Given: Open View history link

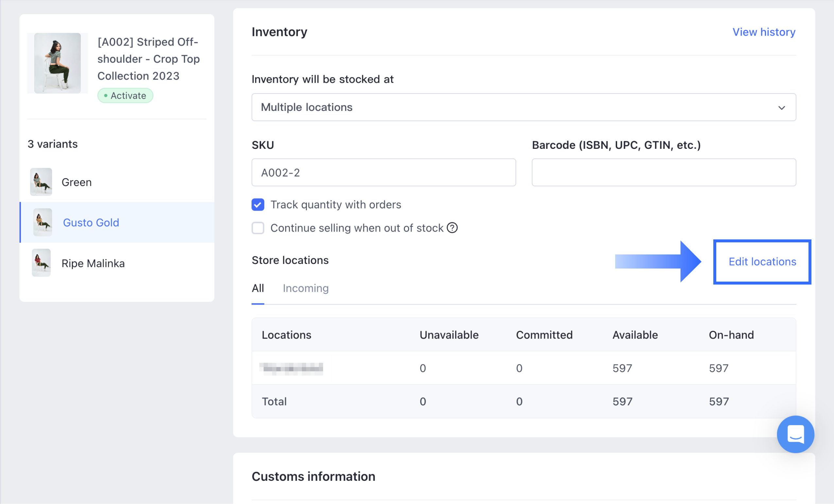Looking at the screenshot, I should [x=764, y=32].
